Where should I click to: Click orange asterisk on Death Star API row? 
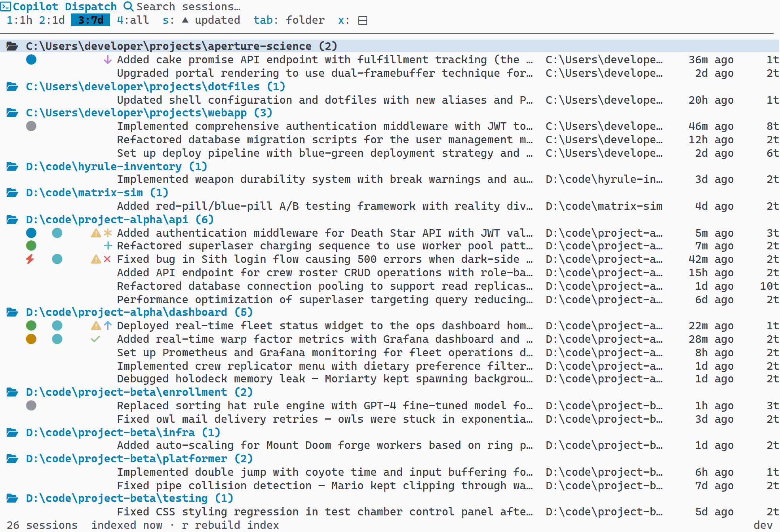coord(107,233)
